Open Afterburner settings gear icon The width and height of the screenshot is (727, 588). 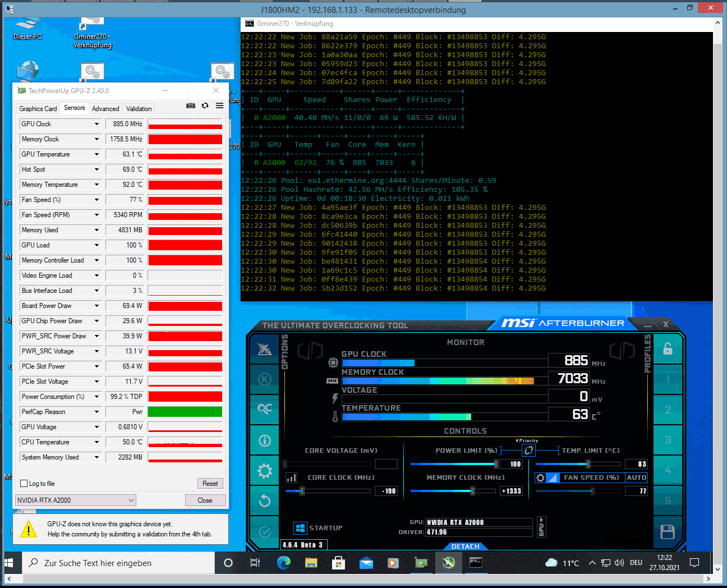tap(265, 471)
